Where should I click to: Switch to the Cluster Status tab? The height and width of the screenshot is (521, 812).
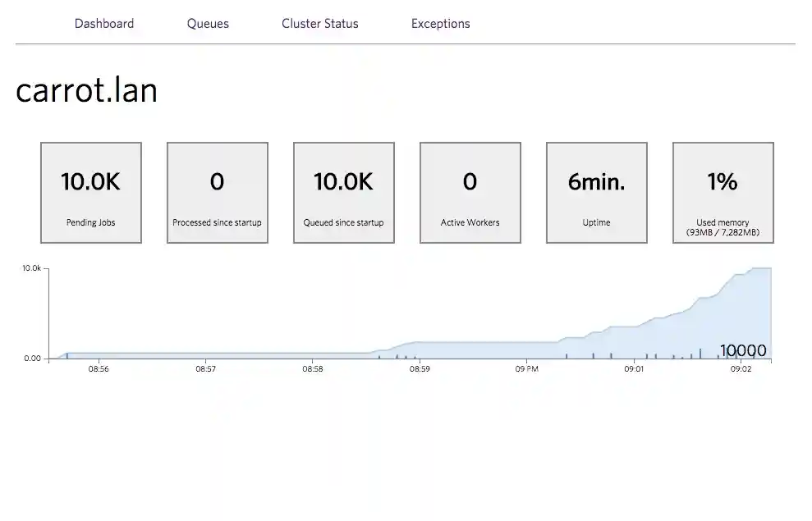coord(319,24)
